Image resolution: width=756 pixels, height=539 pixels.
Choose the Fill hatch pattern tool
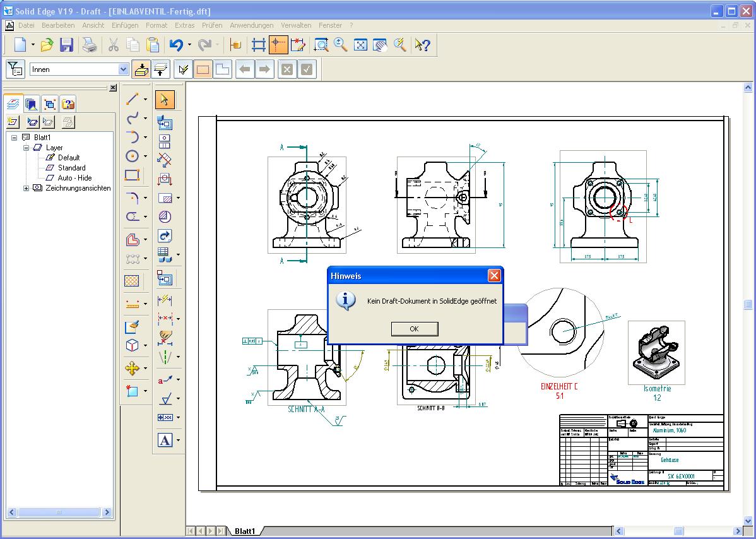click(x=132, y=281)
